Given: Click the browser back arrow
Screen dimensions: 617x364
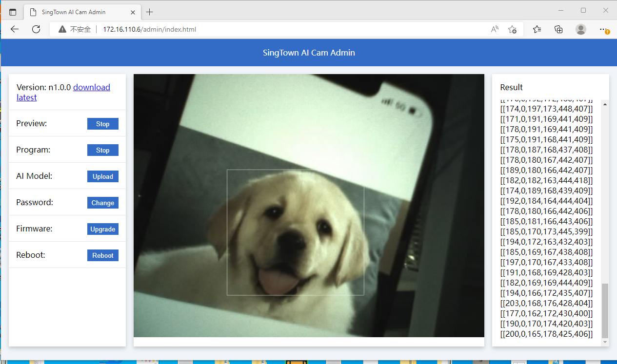Looking at the screenshot, I should point(15,29).
